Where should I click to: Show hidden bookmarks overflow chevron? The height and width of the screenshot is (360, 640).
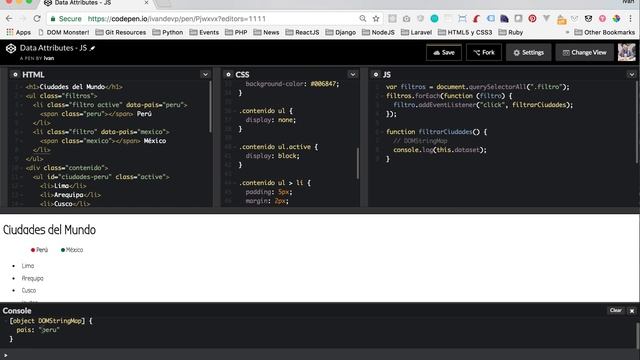[567, 32]
